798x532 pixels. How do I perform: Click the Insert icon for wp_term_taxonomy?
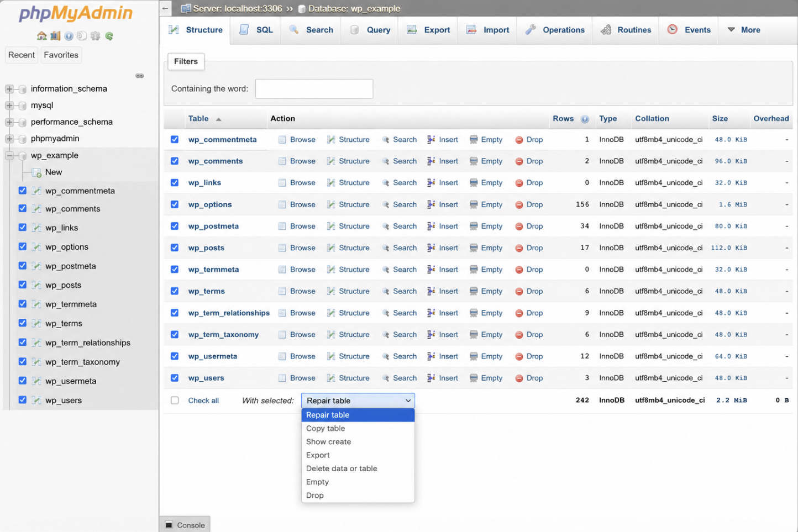[431, 335]
